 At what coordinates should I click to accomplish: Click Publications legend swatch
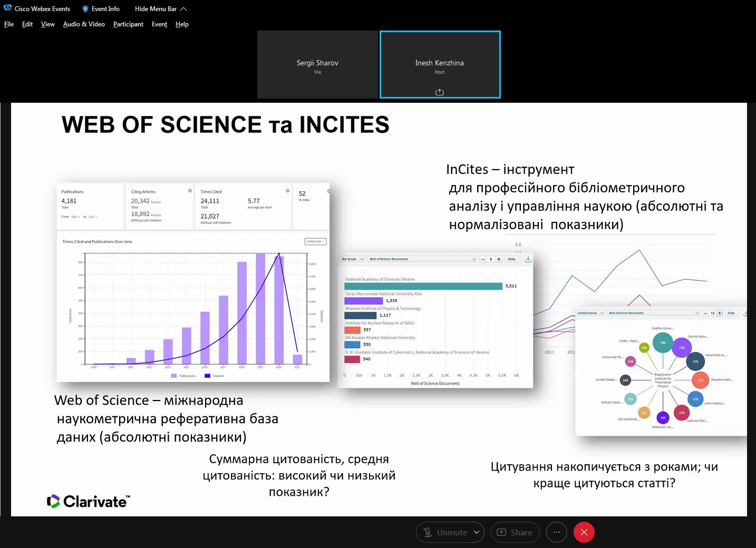[x=174, y=376]
